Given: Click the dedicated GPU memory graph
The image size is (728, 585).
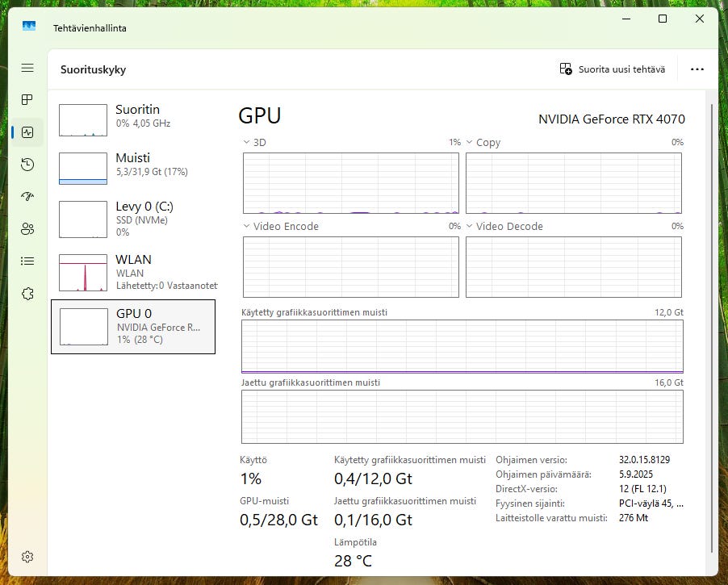Looking at the screenshot, I should click(x=462, y=346).
